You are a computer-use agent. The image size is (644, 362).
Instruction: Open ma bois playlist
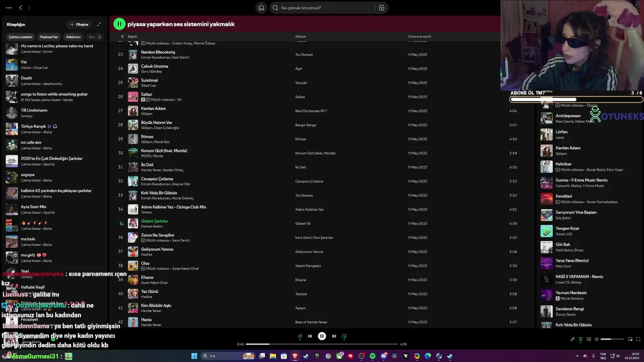(x=55, y=241)
